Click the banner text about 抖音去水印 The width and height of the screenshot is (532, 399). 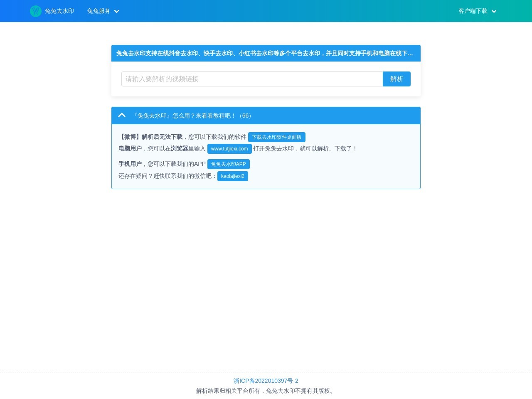click(265, 53)
